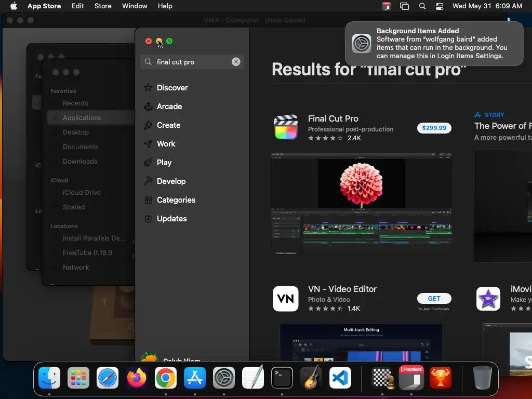Image resolution: width=532 pixels, height=399 pixels.
Task: Launch Firefox from the Dock
Action: 137,377
